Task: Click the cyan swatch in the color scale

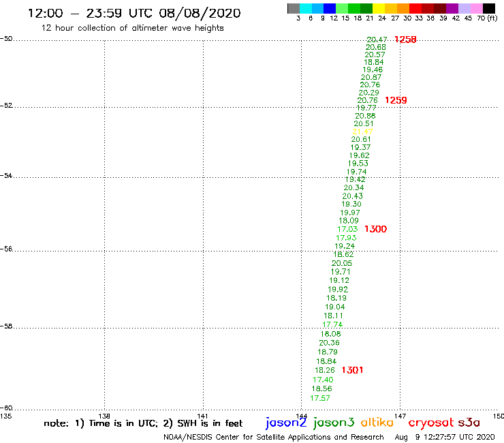Action: 305,8
